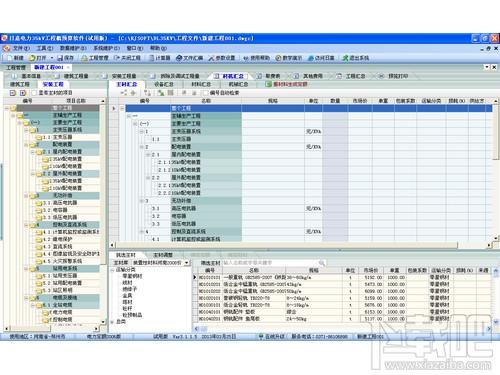
Task: Select the 建筑工程 tab in the left panel
Action: click(x=20, y=84)
